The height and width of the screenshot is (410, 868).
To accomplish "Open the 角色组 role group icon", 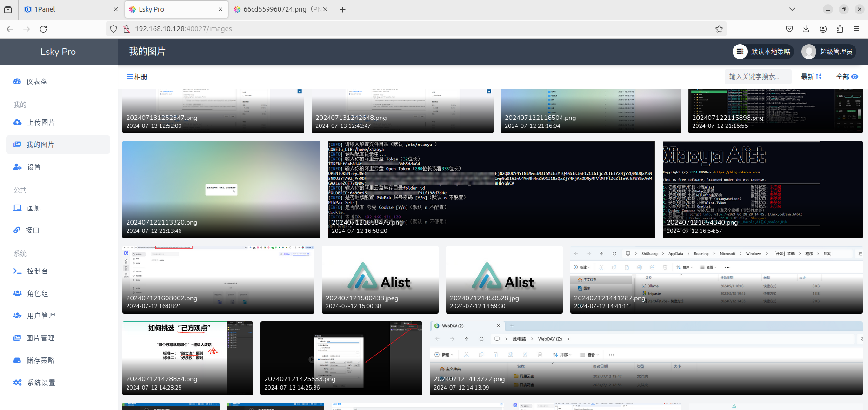I will point(17,293).
